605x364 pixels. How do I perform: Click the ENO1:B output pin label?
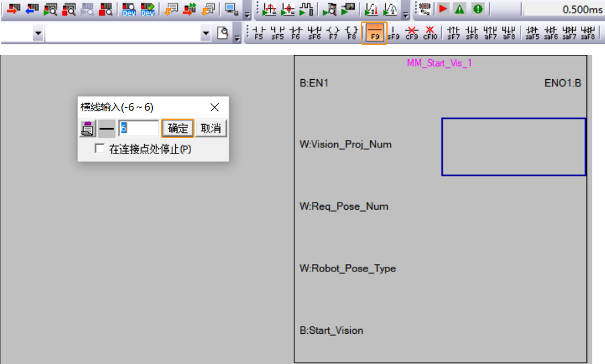563,83
